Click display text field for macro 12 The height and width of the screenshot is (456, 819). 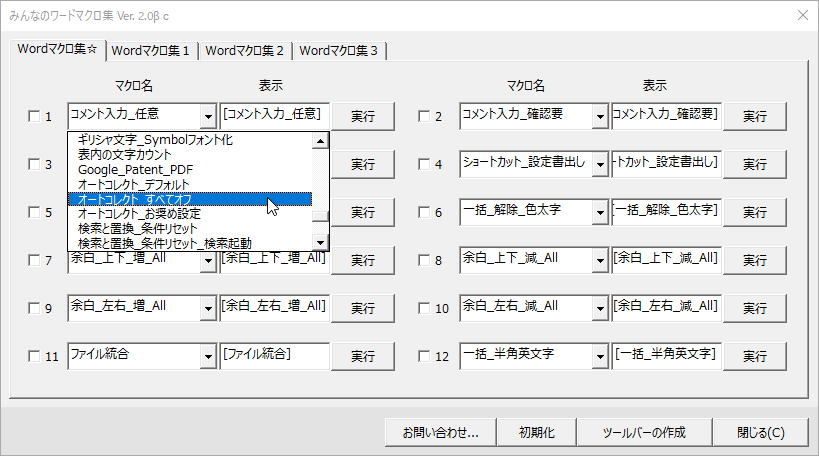[665, 355]
